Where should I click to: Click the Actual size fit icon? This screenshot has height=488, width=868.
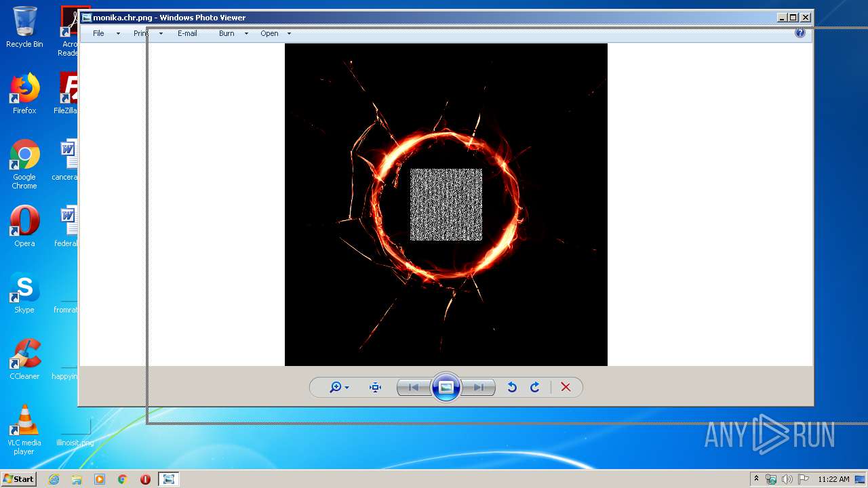click(375, 387)
